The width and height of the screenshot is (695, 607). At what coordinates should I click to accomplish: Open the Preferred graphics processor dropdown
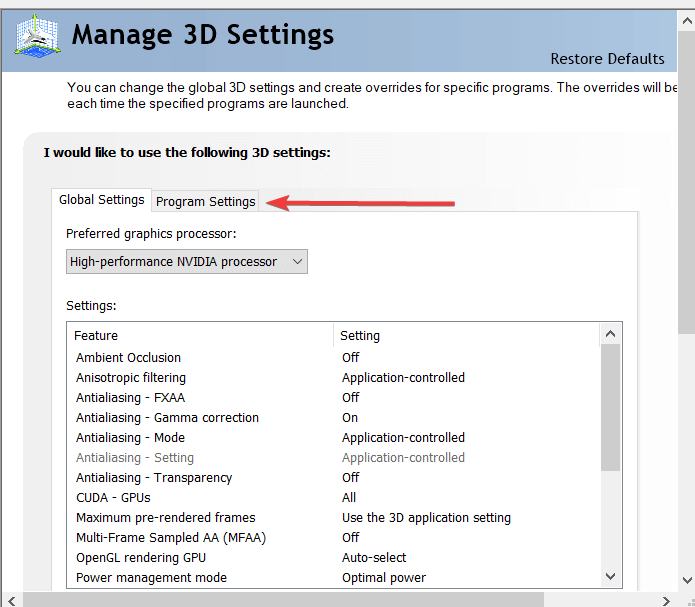(x=187, y=262)
